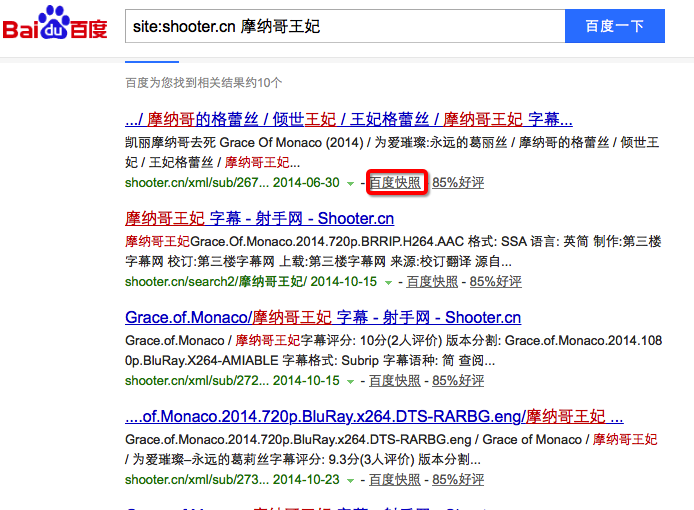Click green URL shooter.cn/xml/sub/272...
This screenshot has width=694, height=510.
(x=197, y=380)
